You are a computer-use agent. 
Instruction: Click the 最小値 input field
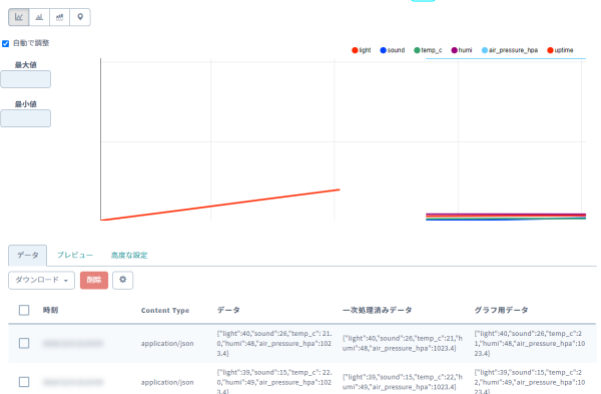[25, 118]
